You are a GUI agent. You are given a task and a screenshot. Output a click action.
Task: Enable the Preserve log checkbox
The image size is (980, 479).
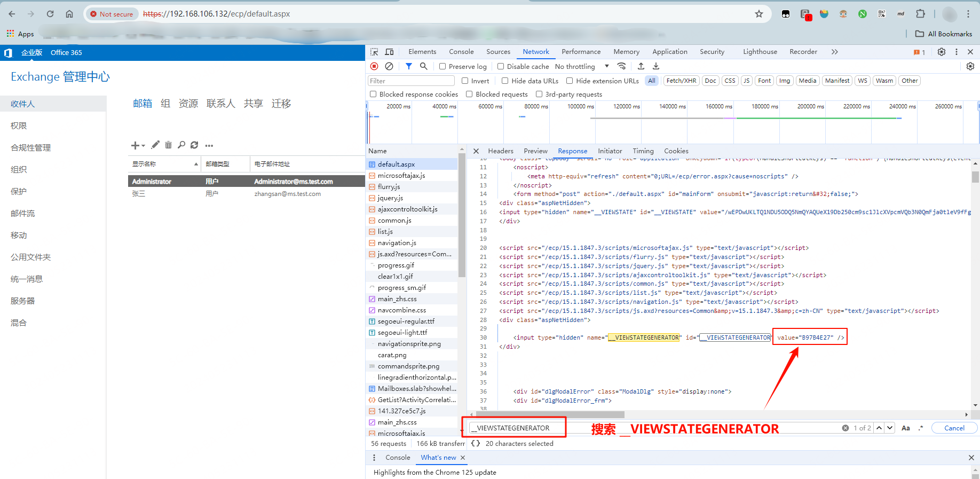[442, 66]
